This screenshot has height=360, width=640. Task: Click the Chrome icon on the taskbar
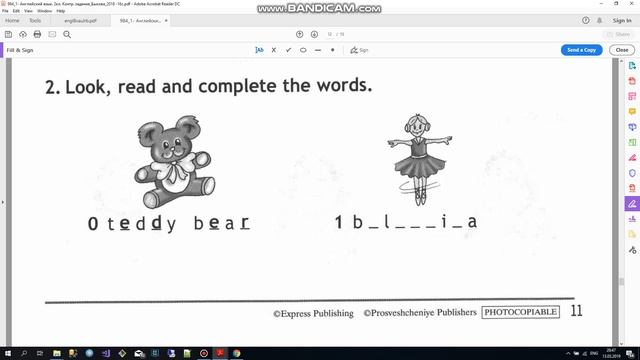[x=237, y=353]
